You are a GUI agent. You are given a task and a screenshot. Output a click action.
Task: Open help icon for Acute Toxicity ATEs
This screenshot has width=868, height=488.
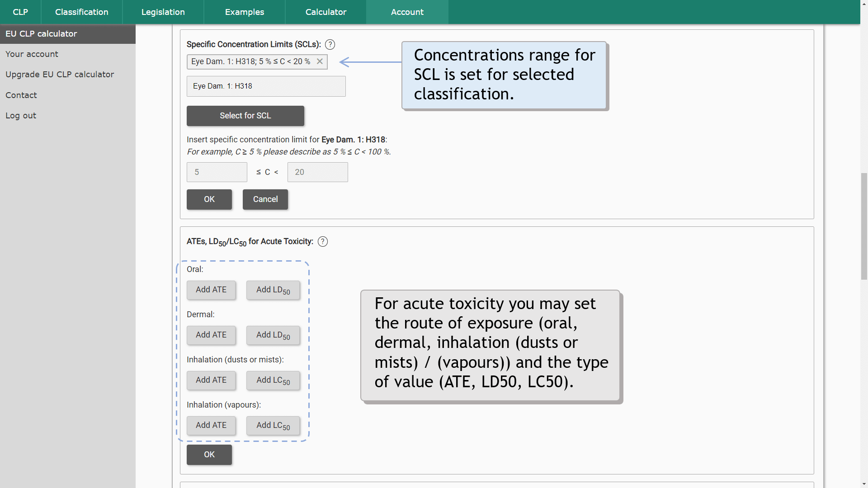[x=323, y=242]
